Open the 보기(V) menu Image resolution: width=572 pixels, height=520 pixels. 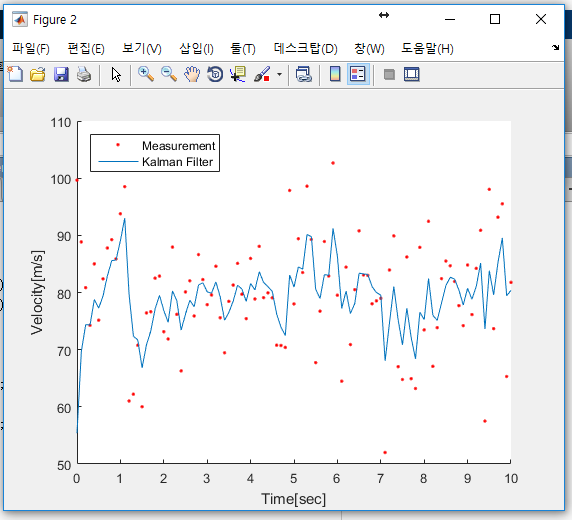(x=142, y=49)
